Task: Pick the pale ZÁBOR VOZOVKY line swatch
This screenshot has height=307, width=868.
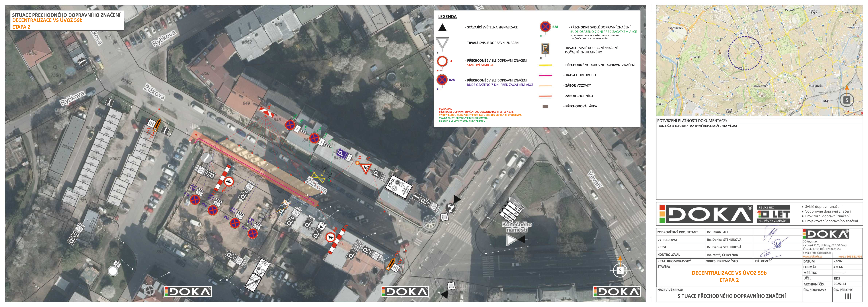Action: click(x=545, y=86)
